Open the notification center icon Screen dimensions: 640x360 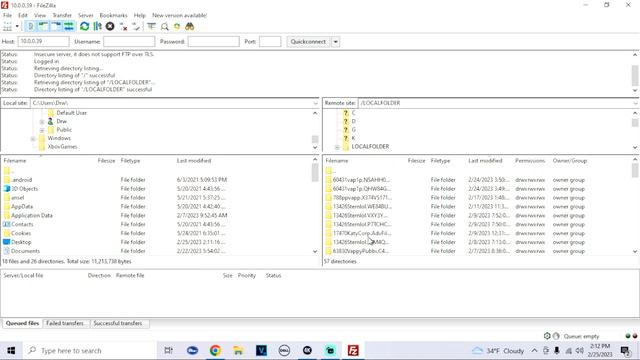tap(625, 350)
